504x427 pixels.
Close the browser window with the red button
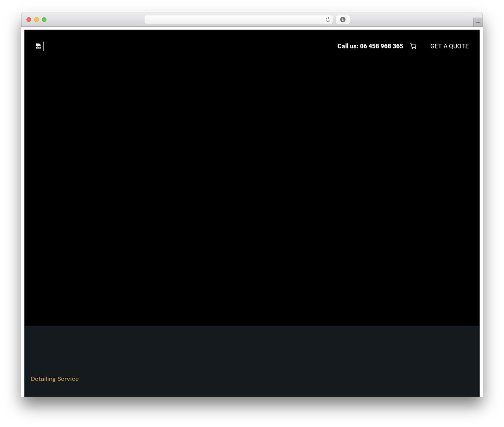(29, 20)
